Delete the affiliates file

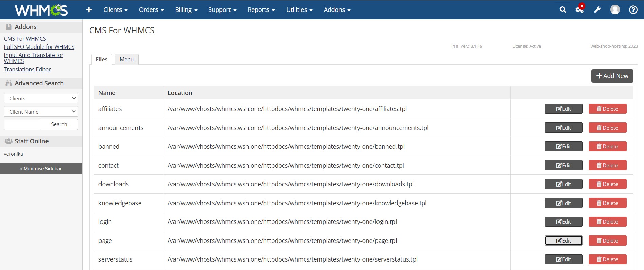coord(607,109)
